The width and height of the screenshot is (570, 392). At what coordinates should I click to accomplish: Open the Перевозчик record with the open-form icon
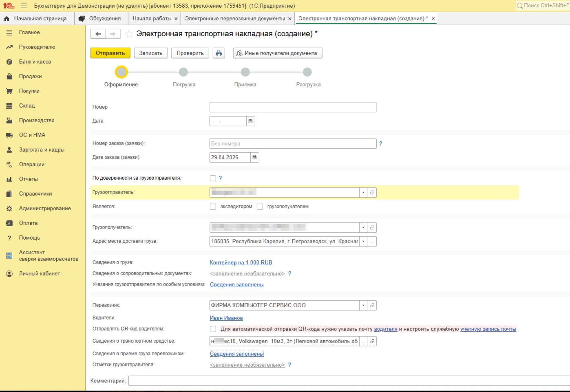[372, 305]
